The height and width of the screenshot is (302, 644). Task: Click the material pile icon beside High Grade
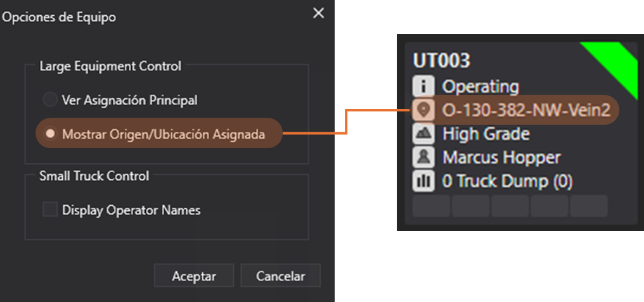423,134
